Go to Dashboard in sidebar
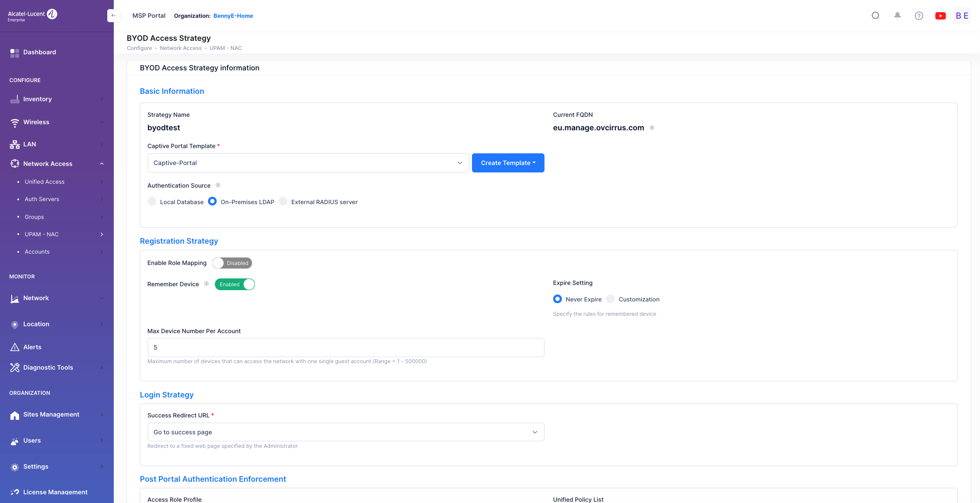 (x=40, y=52)
